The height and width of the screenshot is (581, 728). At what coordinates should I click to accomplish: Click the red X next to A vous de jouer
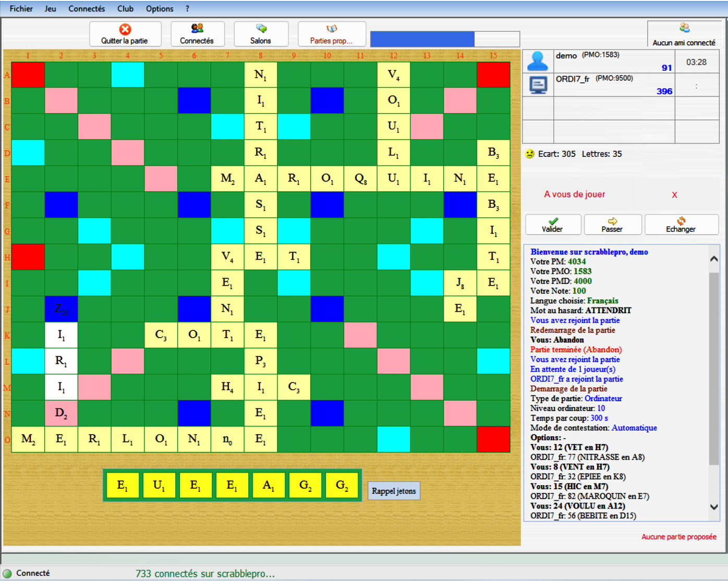click(674, 194)
